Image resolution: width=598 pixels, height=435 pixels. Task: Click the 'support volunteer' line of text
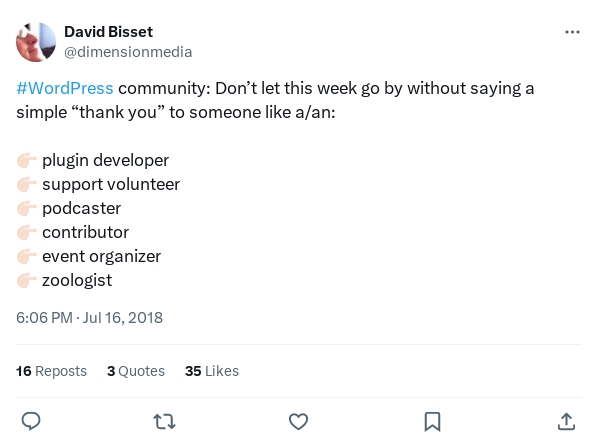[x=111, y=185]
